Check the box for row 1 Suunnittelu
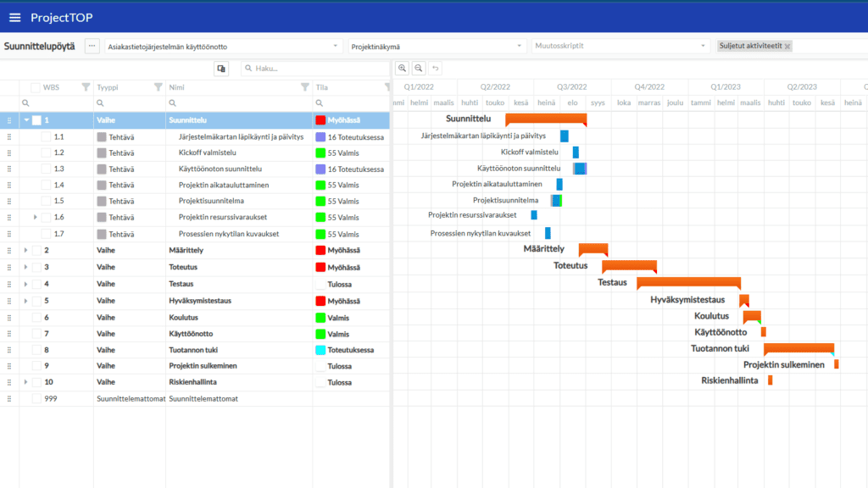Screen dimensions: 868x488 point(36,120)
